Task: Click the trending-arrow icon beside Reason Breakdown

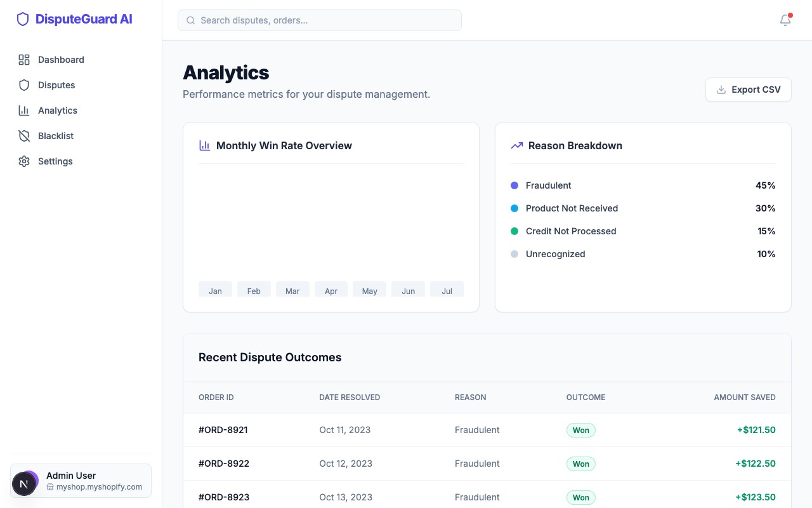Action: [516, 145]
